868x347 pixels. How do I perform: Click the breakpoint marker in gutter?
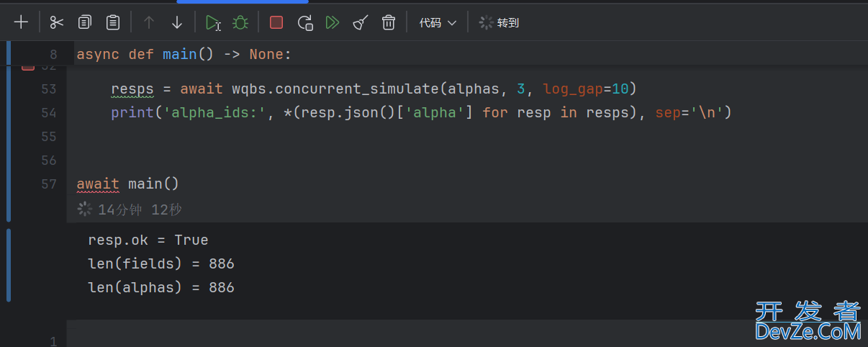28,67
